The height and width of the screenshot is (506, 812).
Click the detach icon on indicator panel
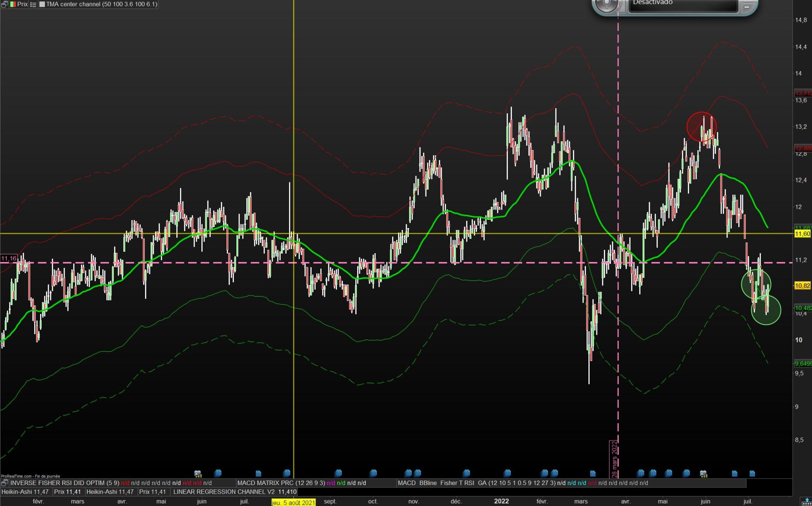click(4, 483)
